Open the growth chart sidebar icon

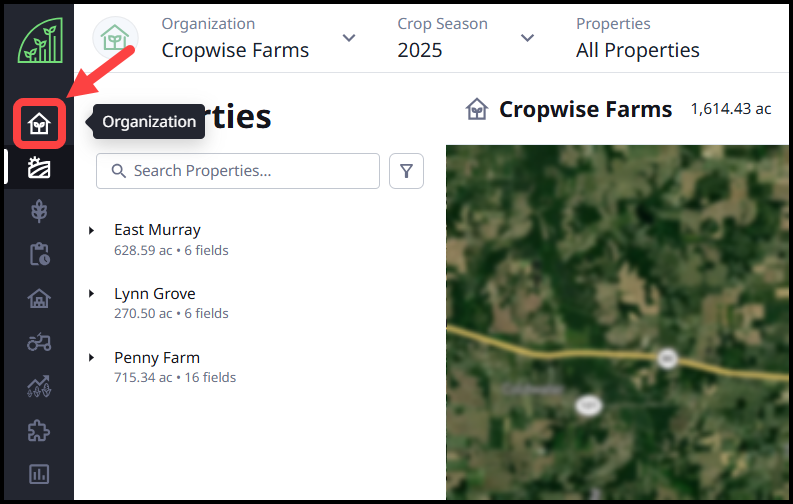[x=39, y=387]
